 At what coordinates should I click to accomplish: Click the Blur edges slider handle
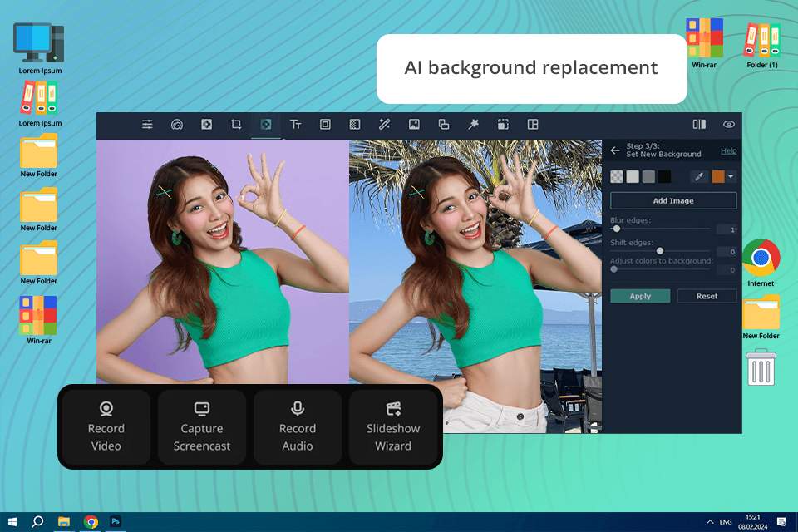(616, 229)
